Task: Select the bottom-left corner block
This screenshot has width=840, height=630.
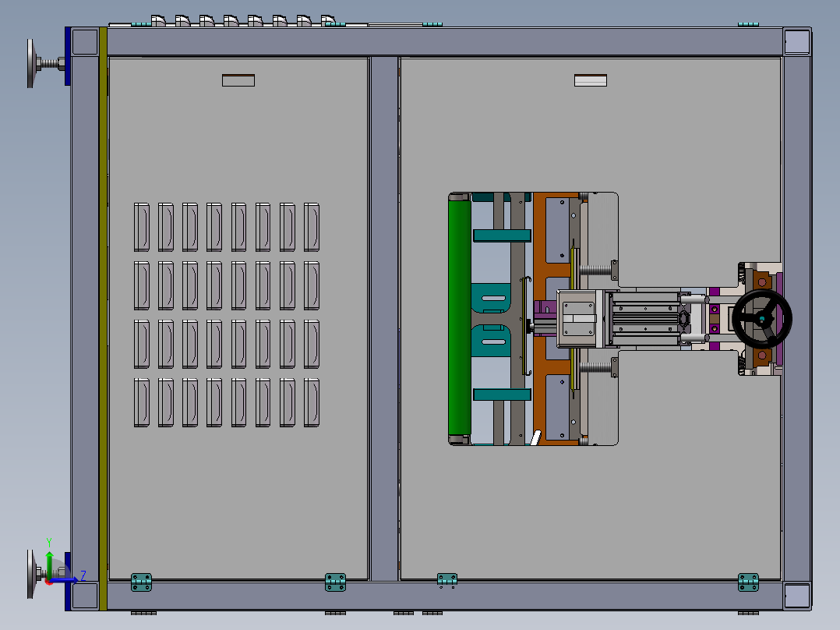Action: 85,596
